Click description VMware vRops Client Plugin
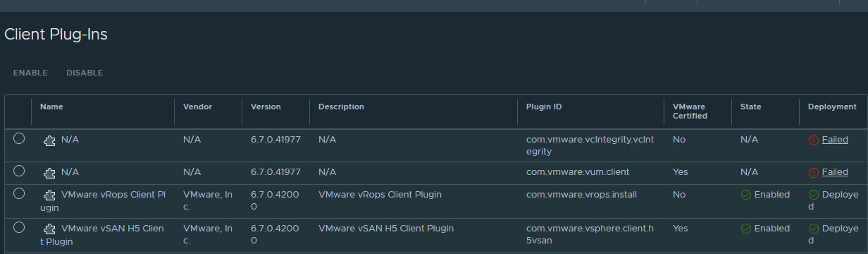Screen dimensions: 868x254 click(x=380, y=195)
